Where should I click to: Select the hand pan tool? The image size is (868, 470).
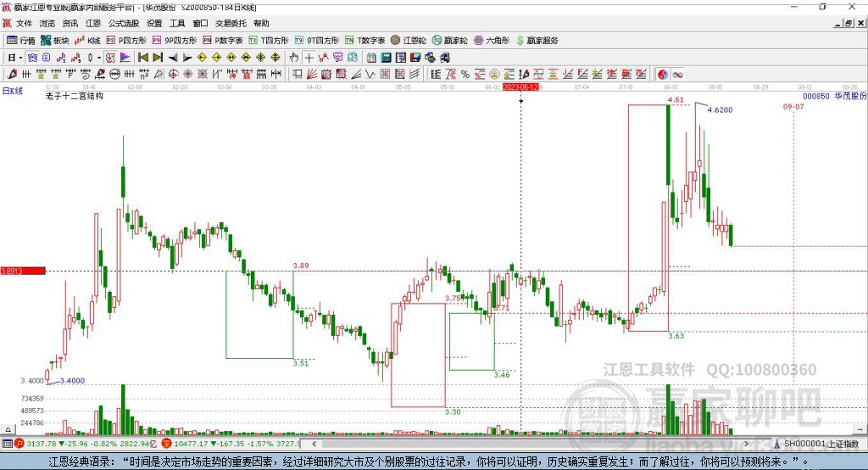[x=294, y=58]
